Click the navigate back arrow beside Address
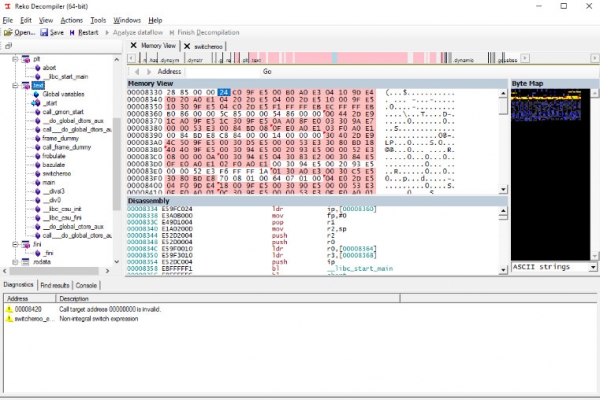The image size is (600, 400). 136,72
